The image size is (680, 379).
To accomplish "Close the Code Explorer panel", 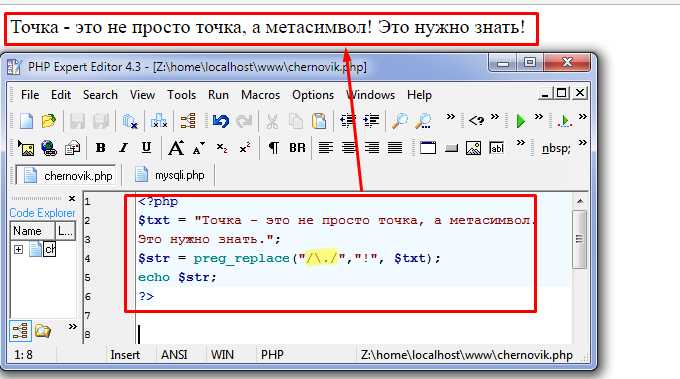I will 72,199.
